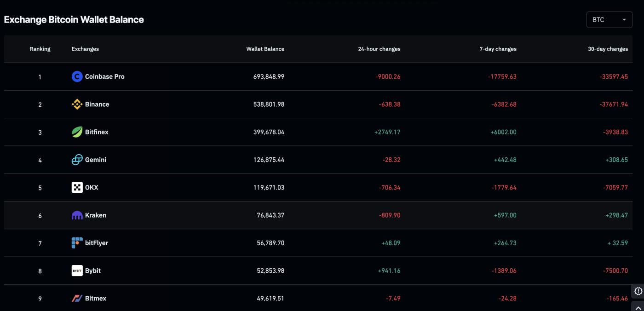The image size is (644, 311).
Task: Click the Coinbase Pro logo icon
Action: (x=76, y=76)
